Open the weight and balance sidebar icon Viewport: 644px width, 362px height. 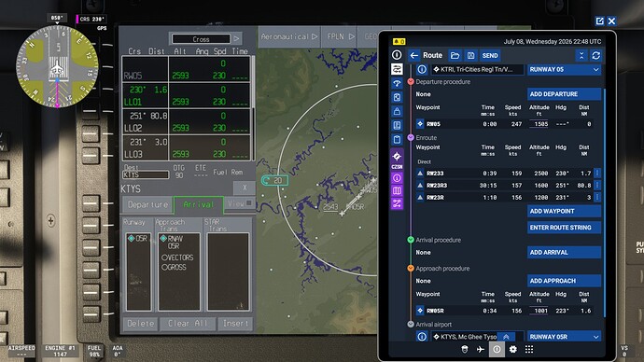tap(397, 111)
